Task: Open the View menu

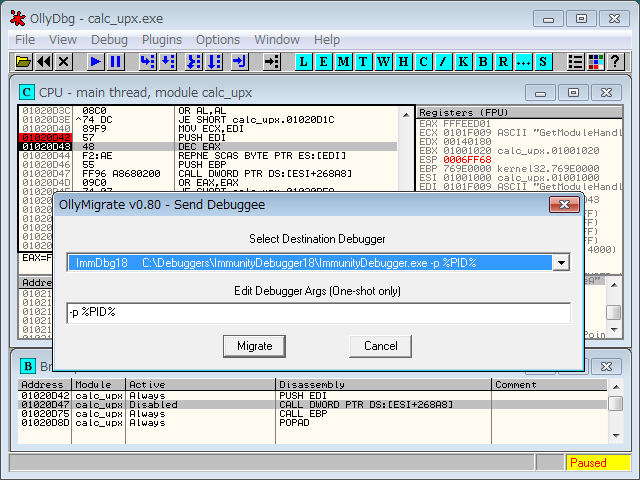Action: coord(63,40)
